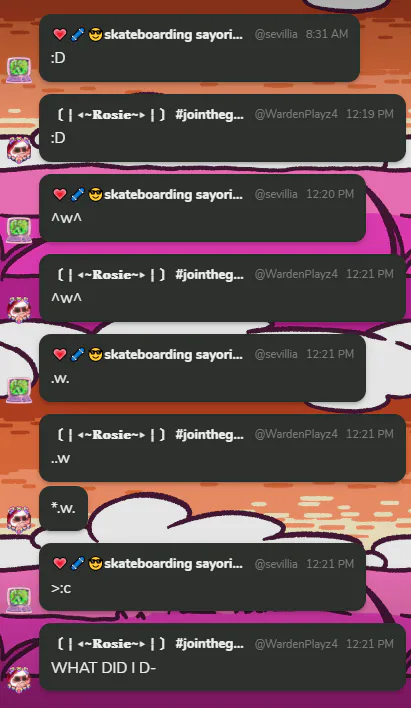Click the 8:31 AM timestamp

coord(327,34)
